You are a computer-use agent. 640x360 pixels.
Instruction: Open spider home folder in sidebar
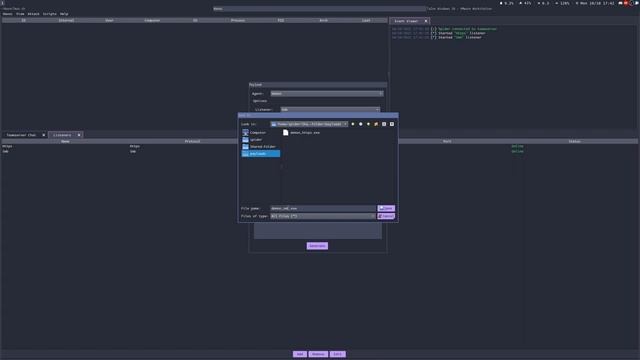click(x=252, y=140)
